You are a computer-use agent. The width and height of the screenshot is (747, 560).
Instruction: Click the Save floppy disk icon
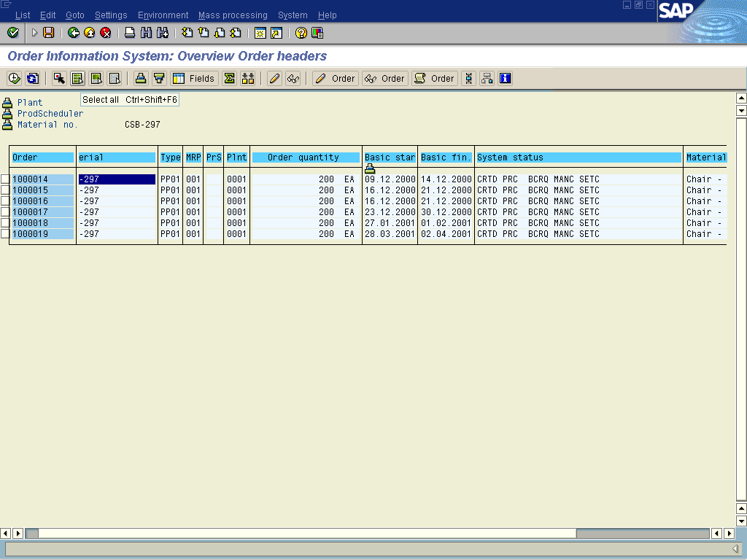(49, 33)
